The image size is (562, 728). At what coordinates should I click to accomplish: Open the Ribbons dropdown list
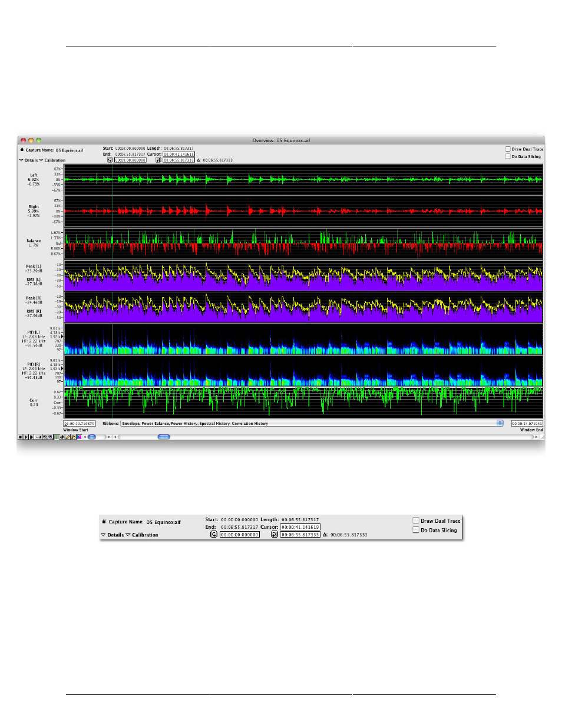tap(312, 423)
